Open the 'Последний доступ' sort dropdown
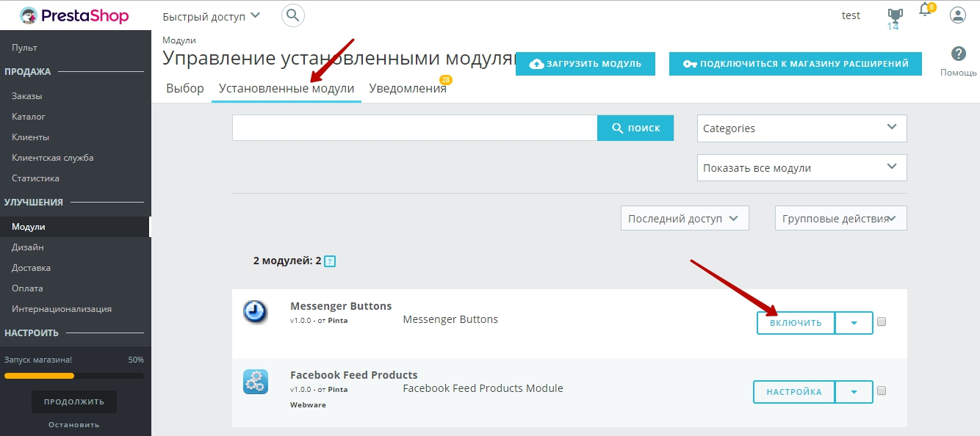The image size is (980, 436). pyautogui.click(x=684, y=218)
